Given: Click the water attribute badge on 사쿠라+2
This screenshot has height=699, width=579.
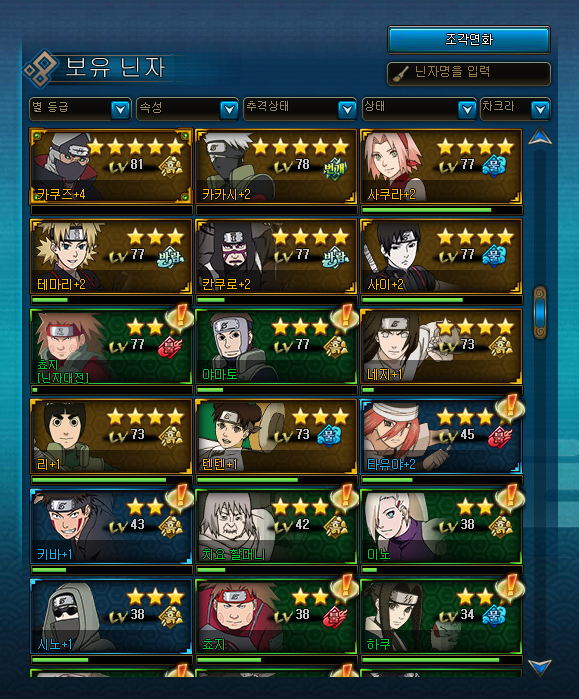Looking at the screenshot, I should [x=494, y=167].
